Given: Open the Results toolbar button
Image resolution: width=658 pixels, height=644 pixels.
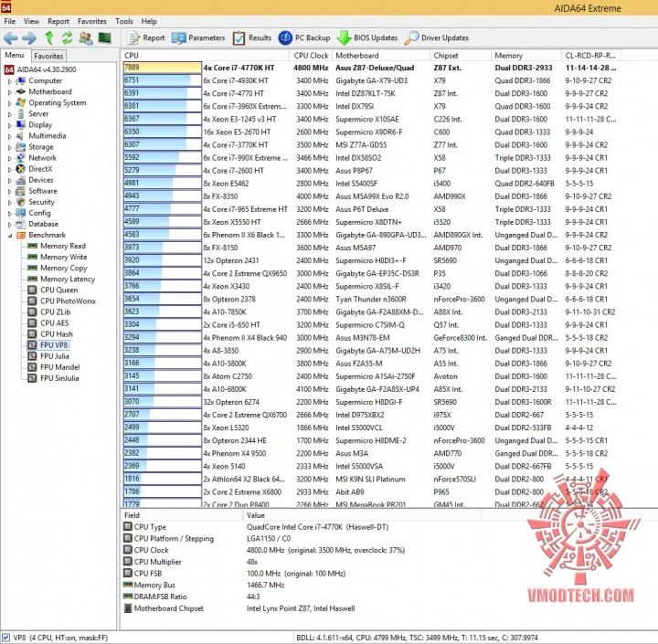Looking at the screenshot, I should click(252, 37).
